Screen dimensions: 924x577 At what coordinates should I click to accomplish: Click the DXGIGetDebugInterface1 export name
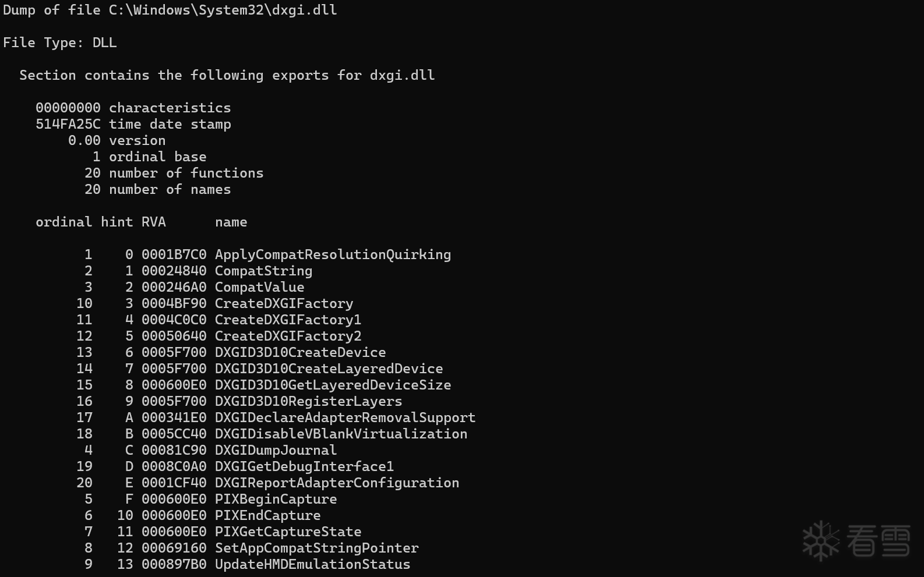(x=304, y=467)
